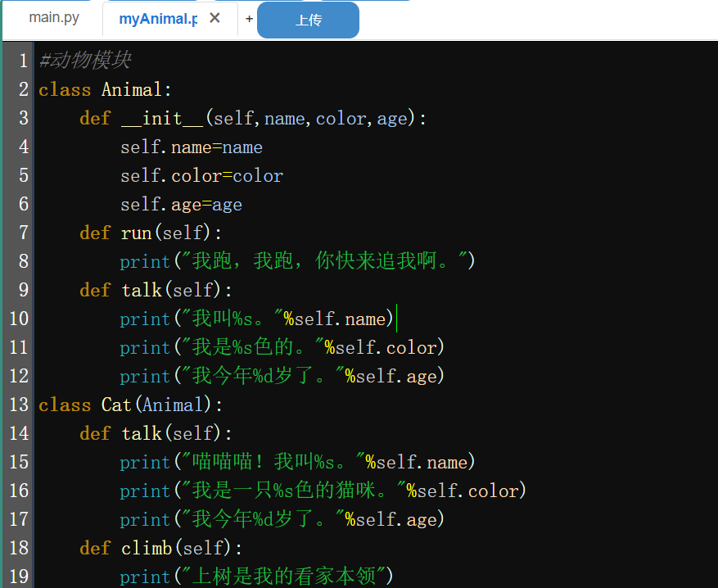Close the myAnimal.py tab
Viewport: 718px width, 588px height.
[x=214, y=18]
